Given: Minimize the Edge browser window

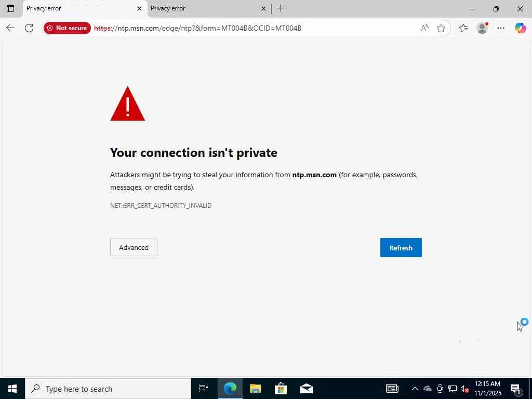Looking at the screenshot, I should tap(472, 9).
